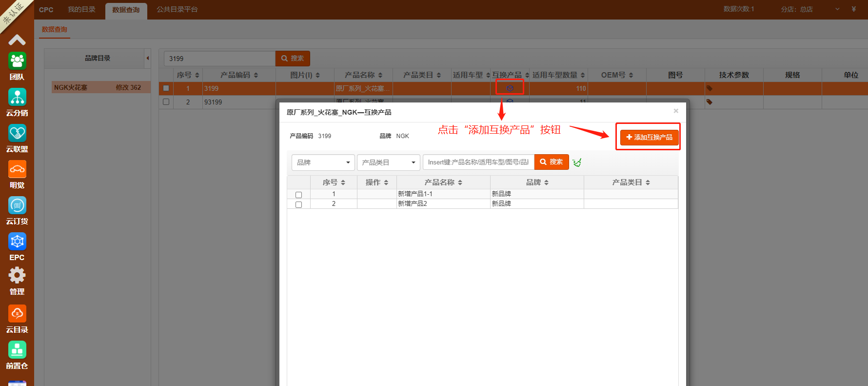Image resolution: width=868 pixels, height=386 pixels.
Task: Open the 品牌 dropdown in dialog
Action: pos(323,163)
